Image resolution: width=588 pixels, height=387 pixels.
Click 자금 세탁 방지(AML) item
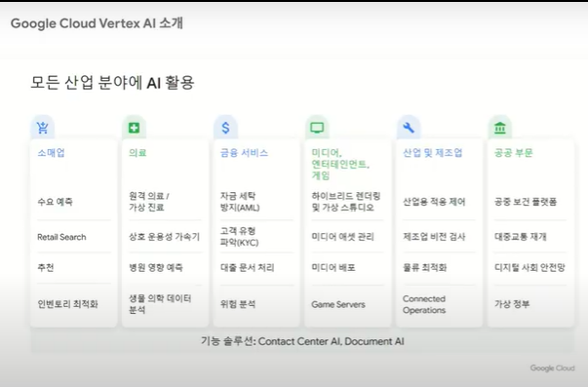240,202
